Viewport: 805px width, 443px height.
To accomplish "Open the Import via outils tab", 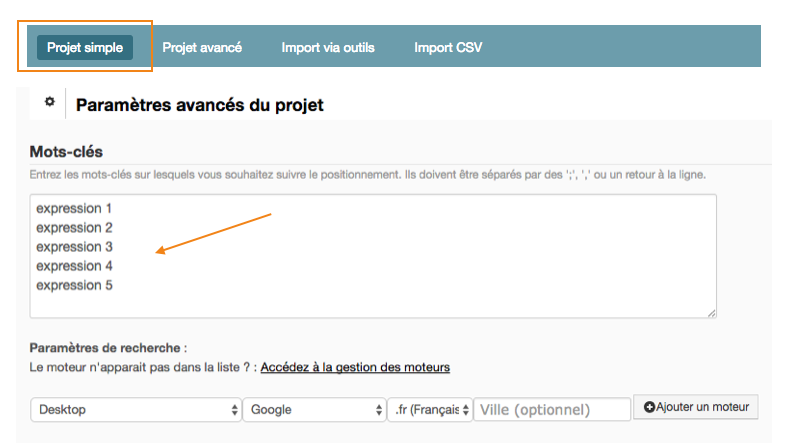I will 328,48.
